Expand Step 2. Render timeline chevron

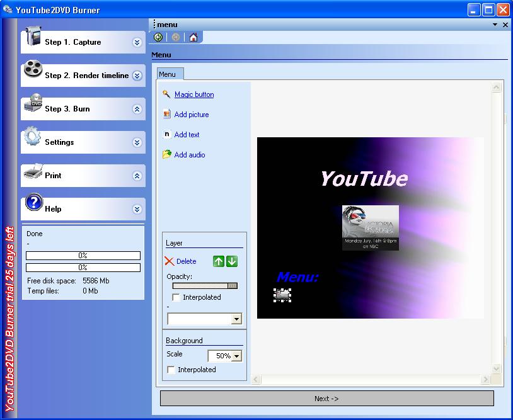pyautogui.click(x=137, y=76)
